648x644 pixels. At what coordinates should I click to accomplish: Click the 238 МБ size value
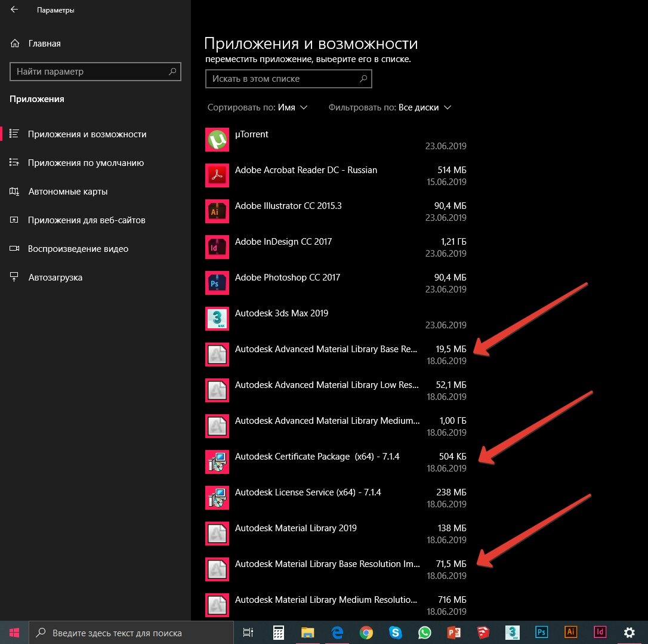coord(451,492)
